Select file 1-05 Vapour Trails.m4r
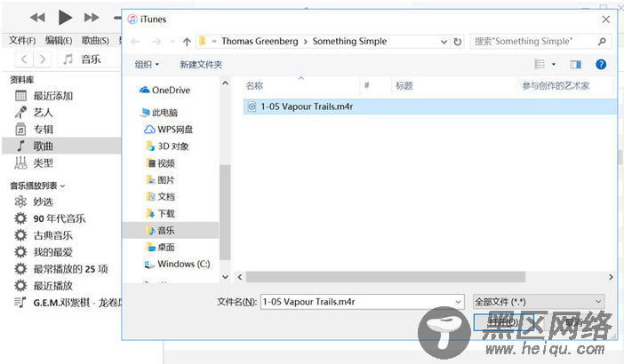Image resolution: width=624 pixels, height=364 pixels. (430, 107)
